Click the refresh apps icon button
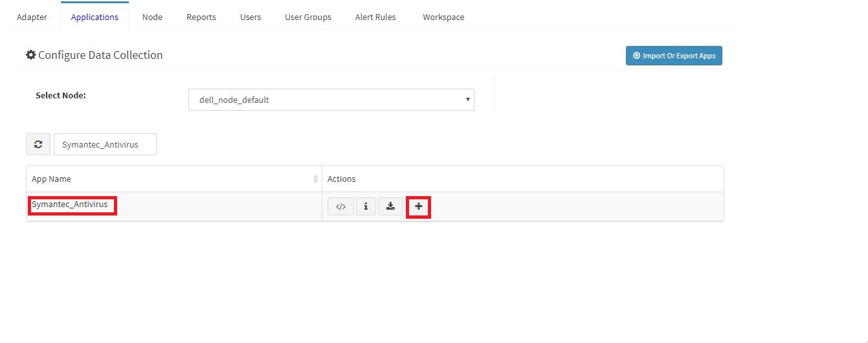868x343 pixels. pyautogui.click(x=38, y=144)
